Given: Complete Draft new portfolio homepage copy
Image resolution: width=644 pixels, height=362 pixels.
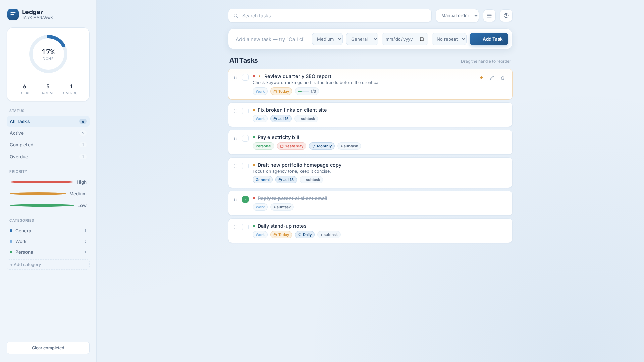Looking at the screenshot, I should click(245, 166).
